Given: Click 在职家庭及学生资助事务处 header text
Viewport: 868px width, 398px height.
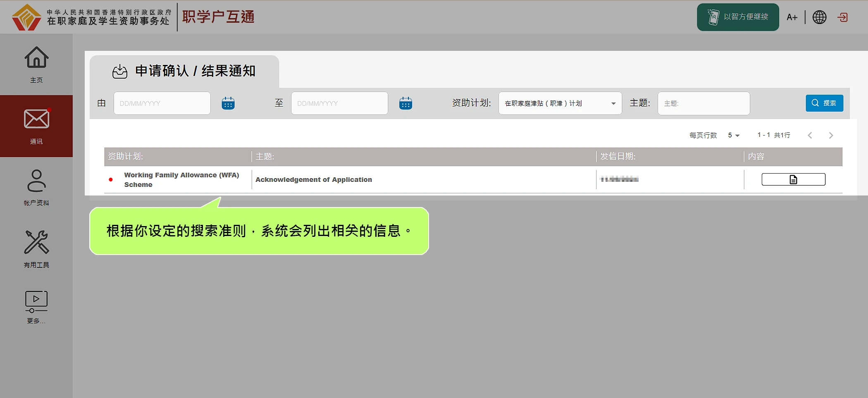Looking at the screenshot, I should 108,21.
